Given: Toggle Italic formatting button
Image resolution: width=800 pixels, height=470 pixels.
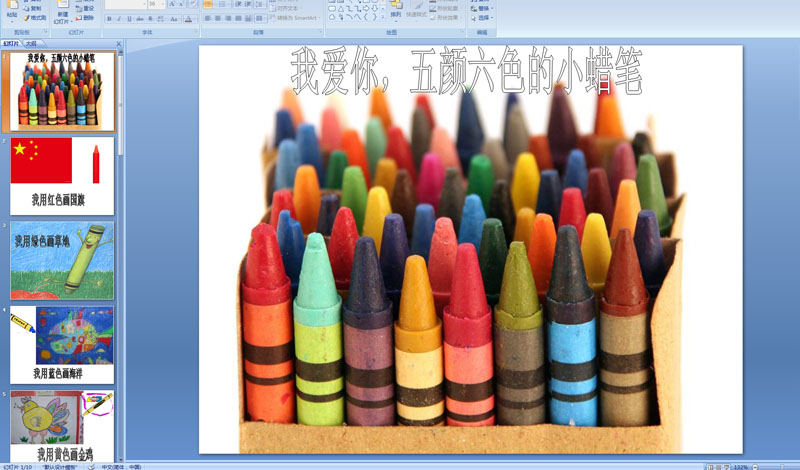Looking at the screenshot, I should 119,19.
